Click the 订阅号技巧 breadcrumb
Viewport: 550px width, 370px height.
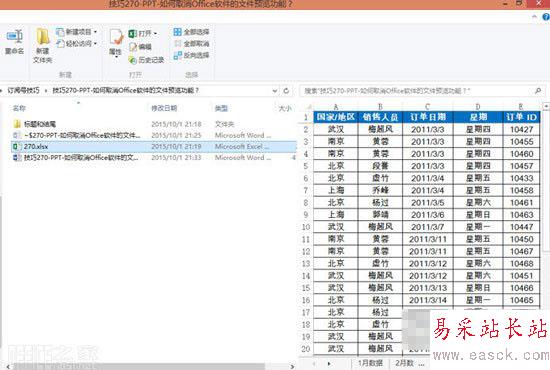23,90
